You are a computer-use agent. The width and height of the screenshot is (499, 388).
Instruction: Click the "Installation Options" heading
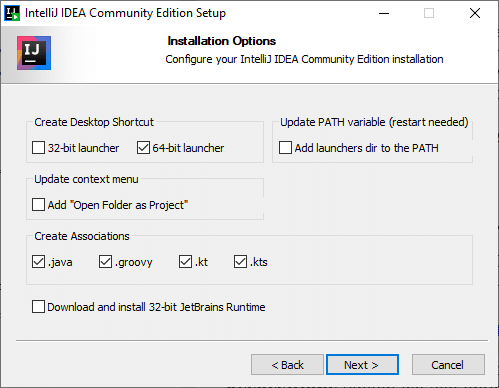point(222,41)
